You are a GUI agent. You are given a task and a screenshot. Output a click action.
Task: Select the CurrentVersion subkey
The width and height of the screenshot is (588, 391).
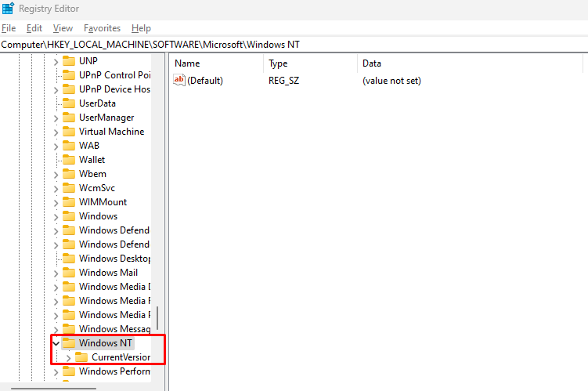121,357
